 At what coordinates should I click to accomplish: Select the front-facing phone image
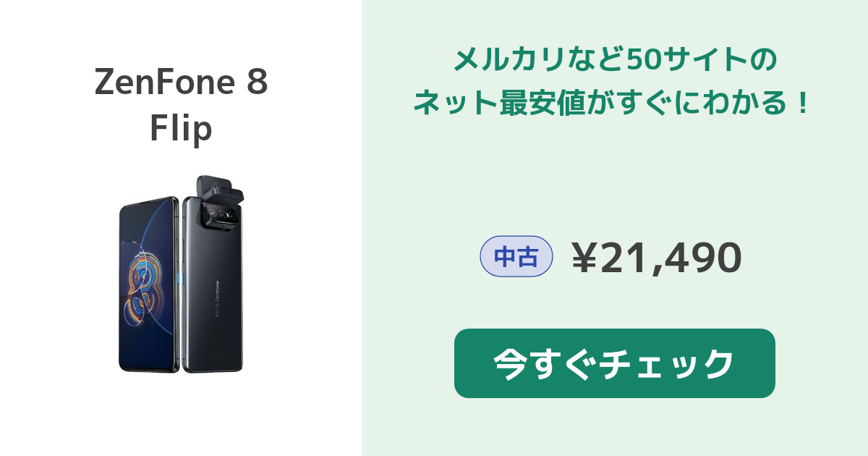pyautogui.click(x=148, y=284)
